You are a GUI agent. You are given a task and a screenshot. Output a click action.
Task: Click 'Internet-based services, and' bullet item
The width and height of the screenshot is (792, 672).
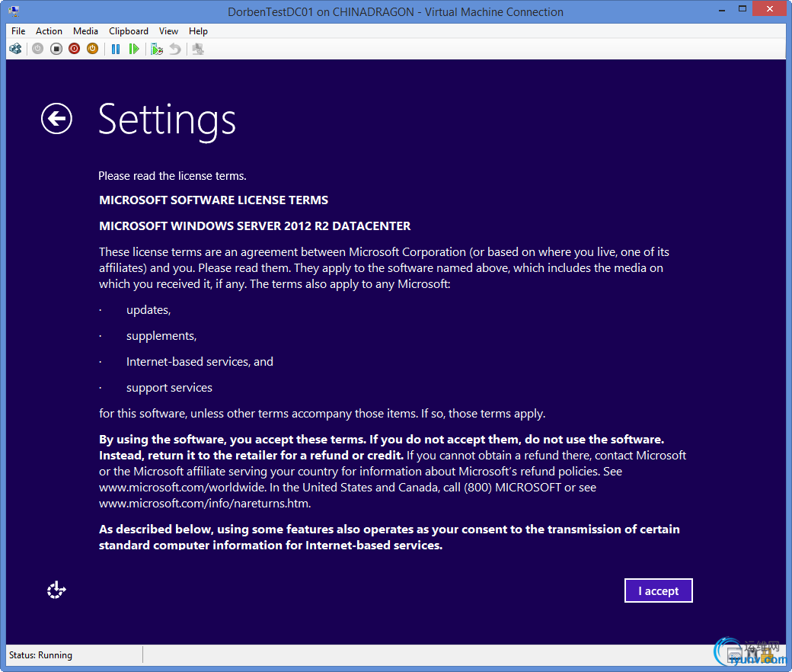[200, 362]
